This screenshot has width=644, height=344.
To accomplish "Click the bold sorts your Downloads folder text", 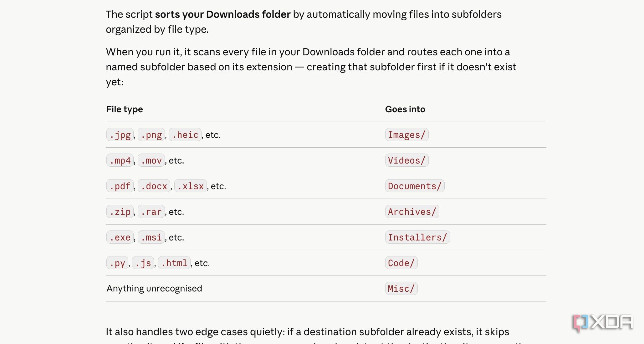I will (223, 14).
